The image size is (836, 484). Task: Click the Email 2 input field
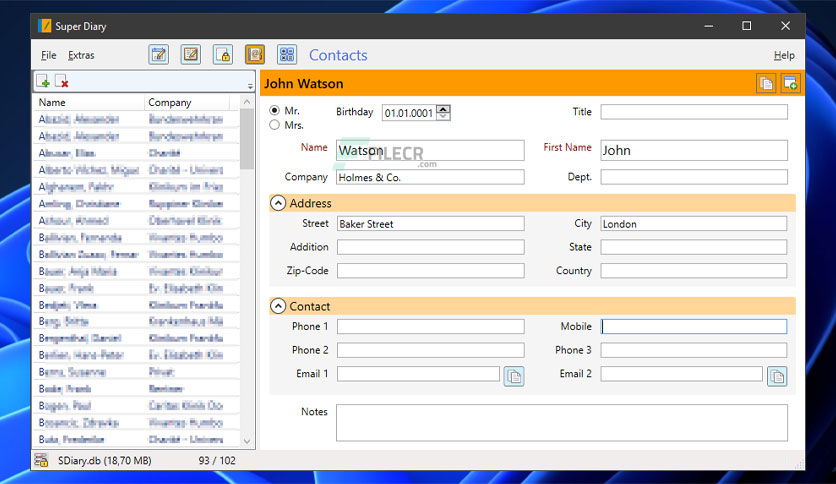[681, 374]
